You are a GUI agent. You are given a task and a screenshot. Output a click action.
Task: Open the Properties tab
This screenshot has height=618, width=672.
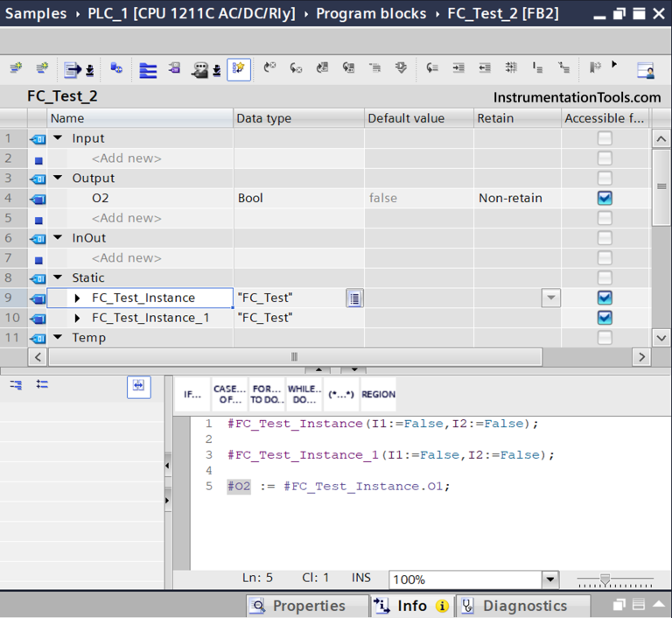click(x=298, y=606)
